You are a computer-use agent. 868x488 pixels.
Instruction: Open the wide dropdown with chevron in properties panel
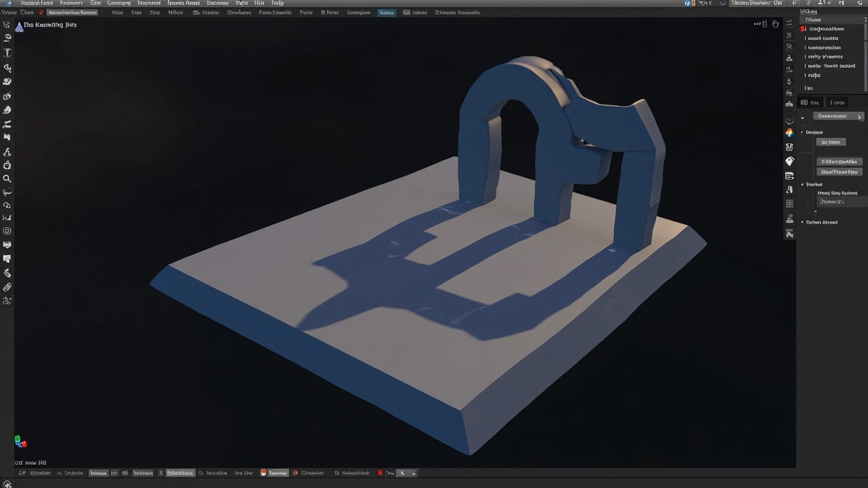tap(838, 117)
